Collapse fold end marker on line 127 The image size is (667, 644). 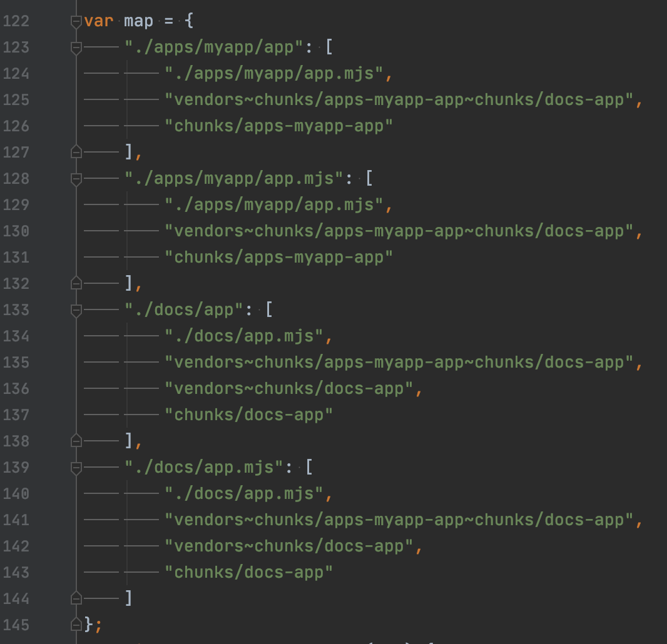(76, 152)
